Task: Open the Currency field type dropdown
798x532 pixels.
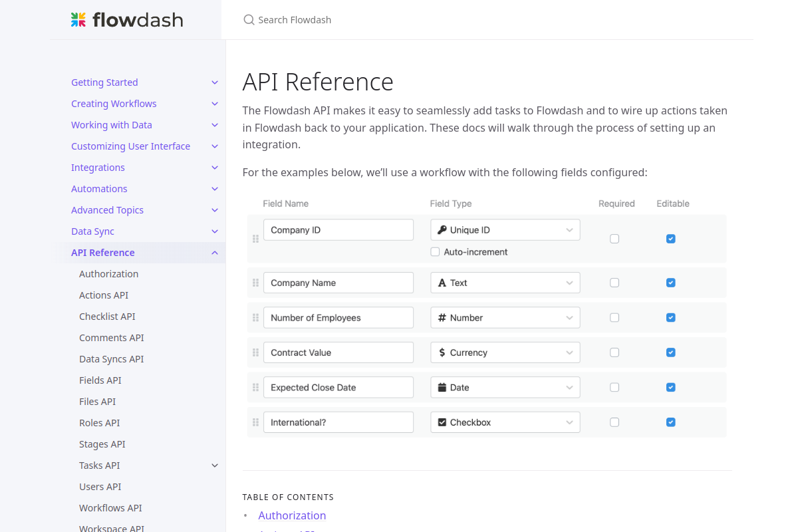Action: 505,352
